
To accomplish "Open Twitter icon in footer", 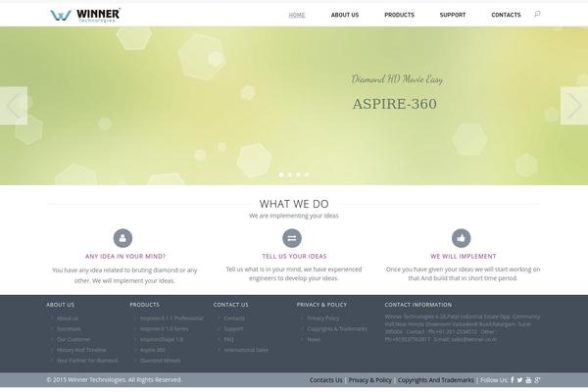I will (x=519, y=380).
